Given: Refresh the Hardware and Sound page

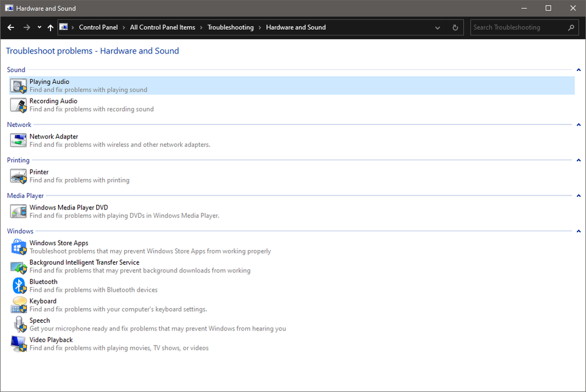Looking at the screenshot, I should tap(455, 28).
